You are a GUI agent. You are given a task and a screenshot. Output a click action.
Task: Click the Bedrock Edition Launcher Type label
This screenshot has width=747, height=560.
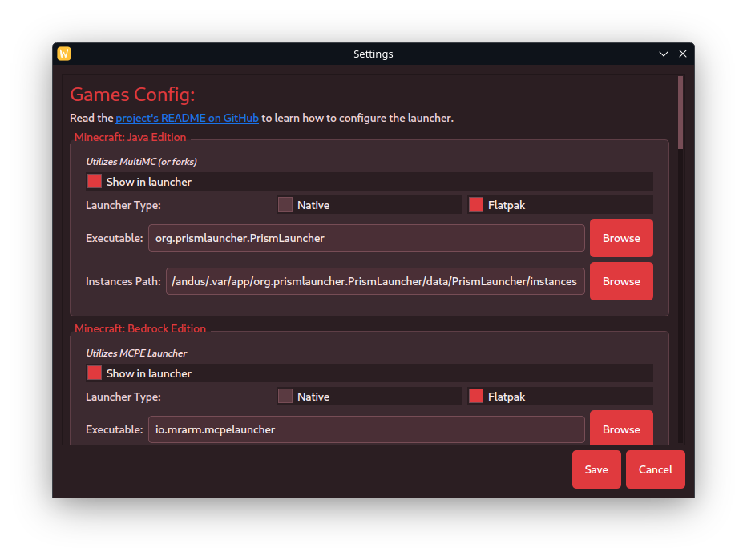[x=123, y=397]
